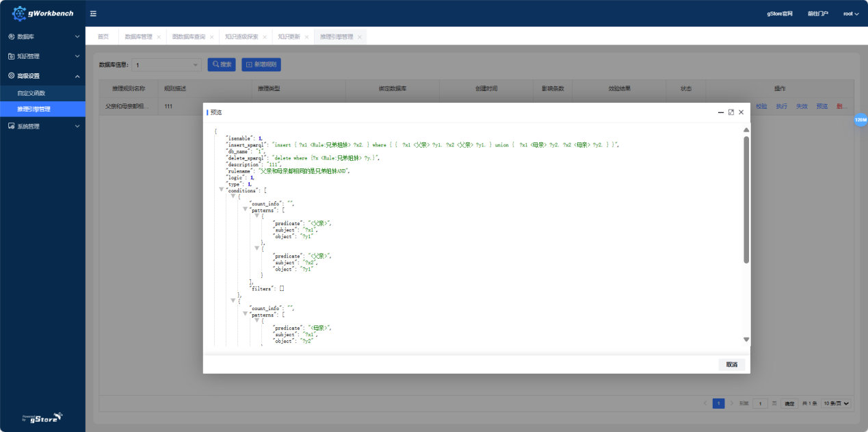Screen dimensions: 868x432
Task: Click the sidebar collapse hamburger icon
Action: click(x=93, y=14)
